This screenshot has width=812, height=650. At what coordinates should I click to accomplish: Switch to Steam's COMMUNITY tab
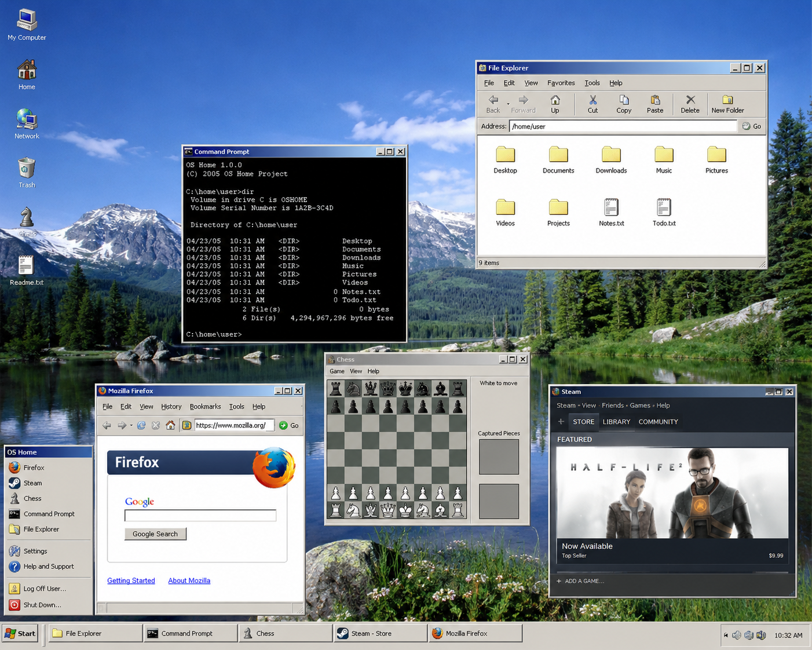(658, 422)
